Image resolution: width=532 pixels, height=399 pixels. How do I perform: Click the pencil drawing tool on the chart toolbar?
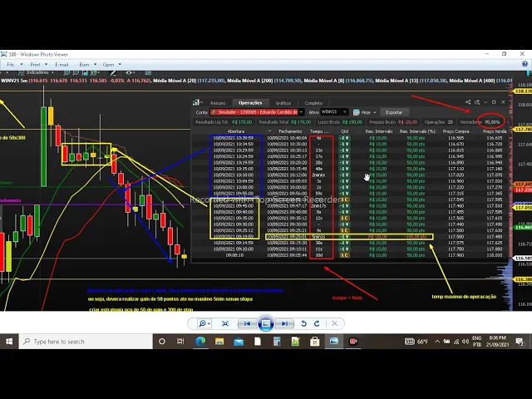tap(113, 73)
